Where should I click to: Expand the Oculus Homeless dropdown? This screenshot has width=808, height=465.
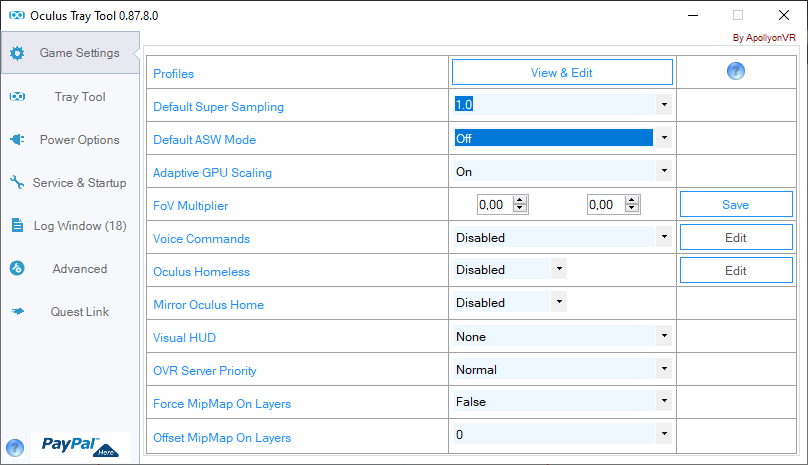[559, 269]
